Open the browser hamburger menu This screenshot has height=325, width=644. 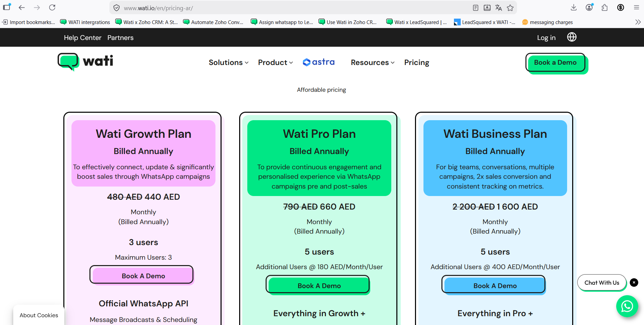click(637, 7)
